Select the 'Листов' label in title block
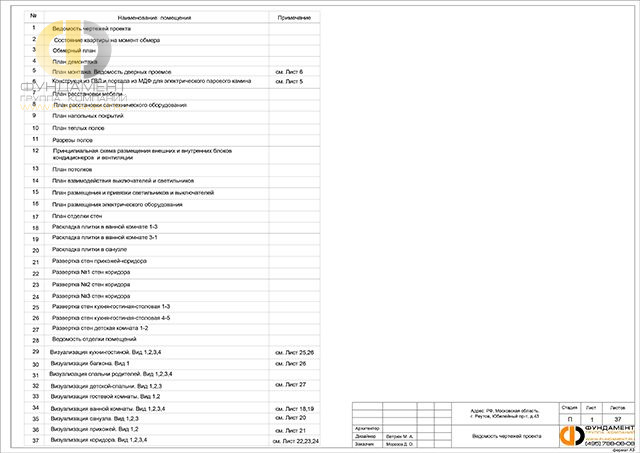The image size is (640, 453). click(618, 408)
